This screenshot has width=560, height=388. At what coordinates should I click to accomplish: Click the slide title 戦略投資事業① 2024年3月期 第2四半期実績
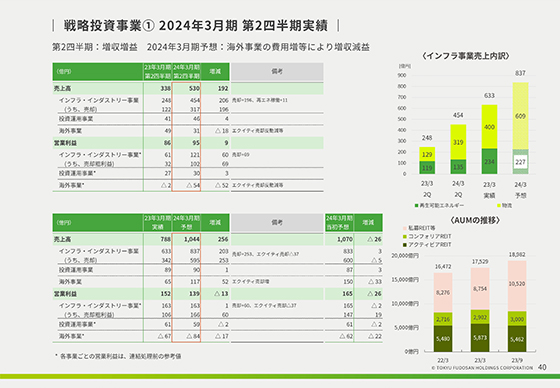196,25
